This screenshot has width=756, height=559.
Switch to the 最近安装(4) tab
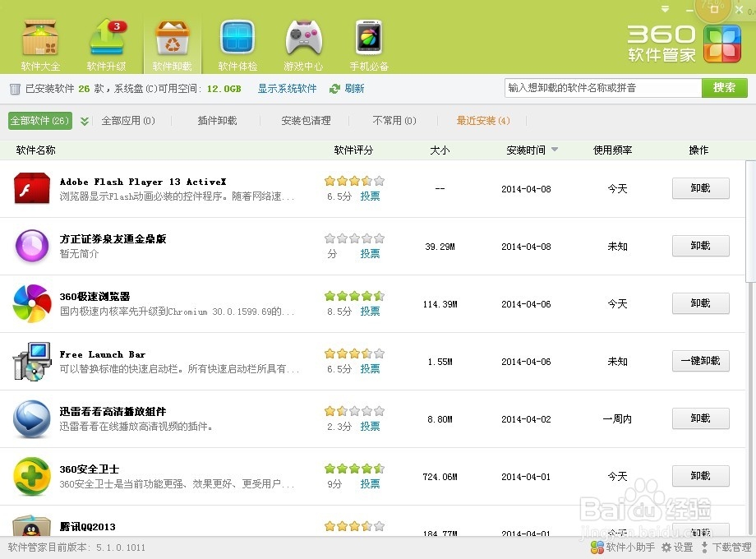482,120
